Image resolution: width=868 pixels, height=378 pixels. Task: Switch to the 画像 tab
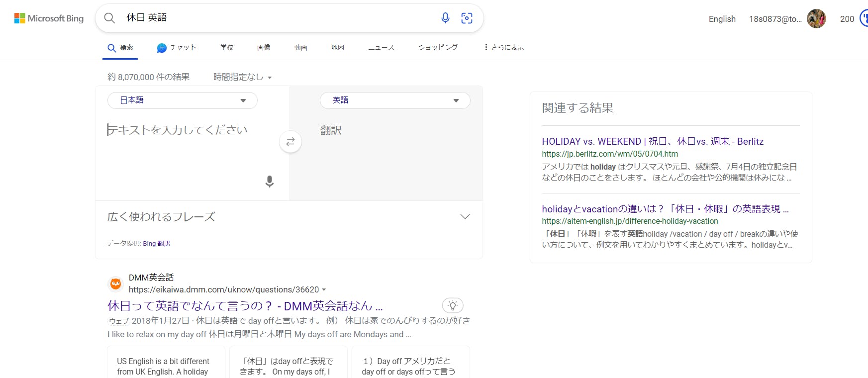pos(264,48)
